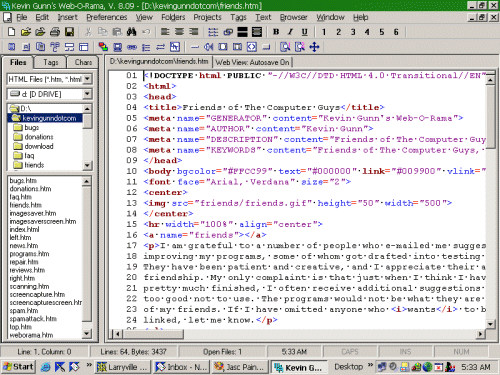Apply italic formatting icon

coord(290,32)
